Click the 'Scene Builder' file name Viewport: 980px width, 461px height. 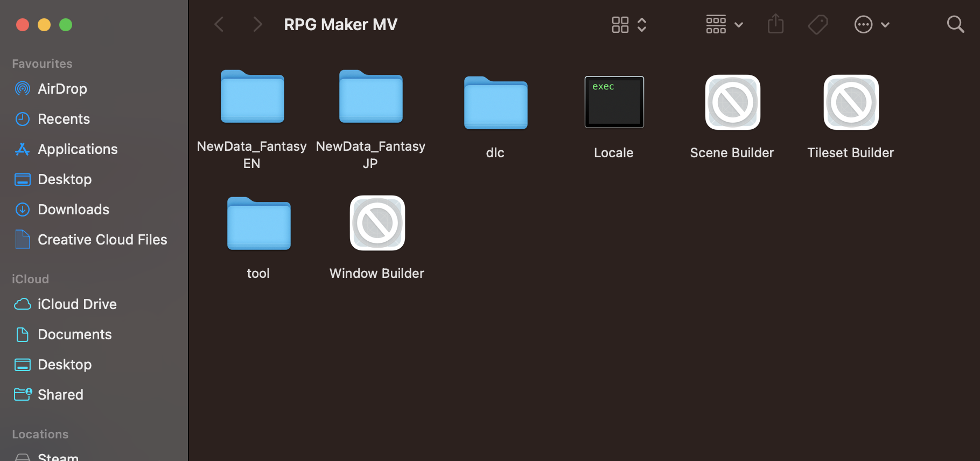(732, 153)
